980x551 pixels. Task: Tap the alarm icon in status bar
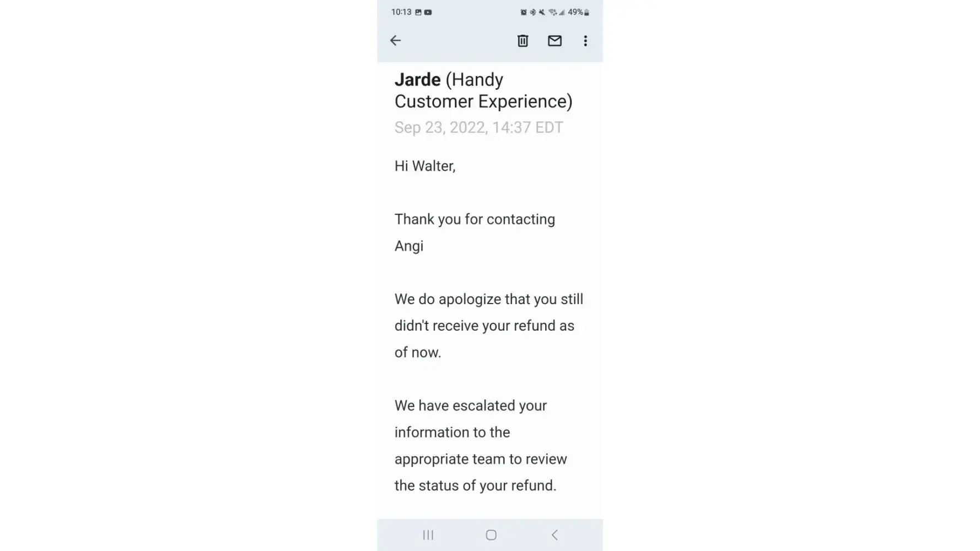pos(524,12)
